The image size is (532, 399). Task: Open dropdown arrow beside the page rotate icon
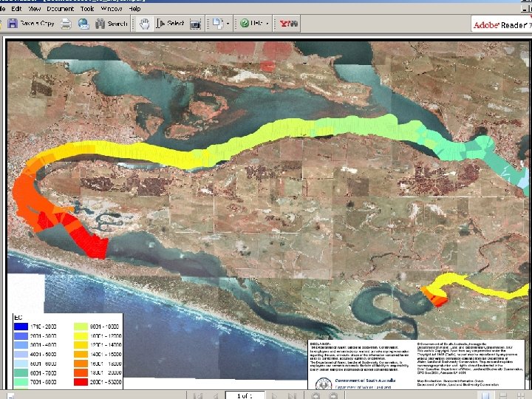tap(228, 24)
